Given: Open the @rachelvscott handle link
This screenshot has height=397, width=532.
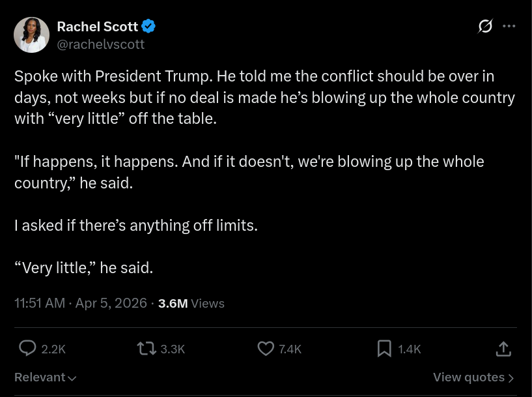Looking at the screenshot, I should pos(100,44).
